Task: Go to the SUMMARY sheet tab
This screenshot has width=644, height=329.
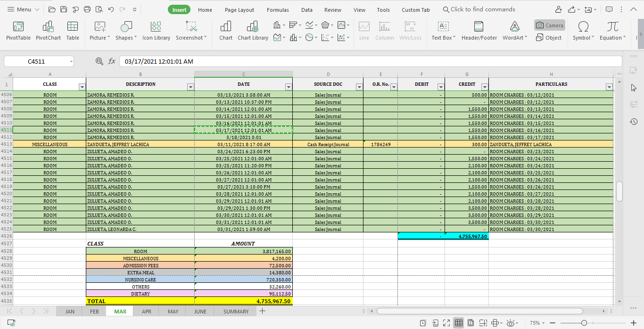Action: pyautogui.click(x=236, y=312)
